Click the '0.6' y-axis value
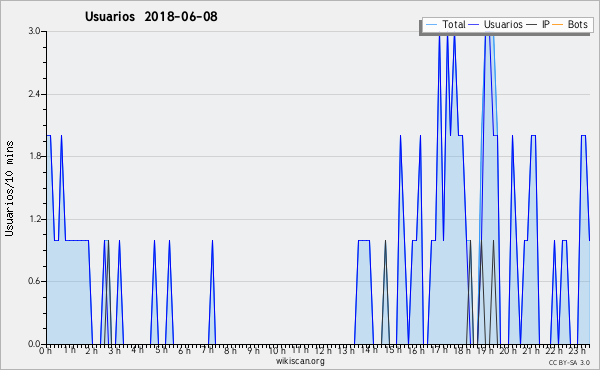The image size is (600, 370). click(34, 281)
